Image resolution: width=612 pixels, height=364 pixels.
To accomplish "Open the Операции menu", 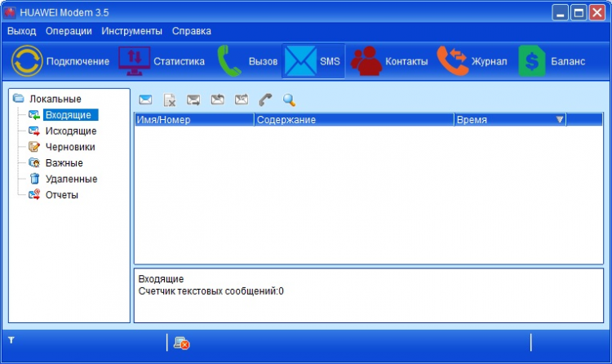I will point(69,31).
